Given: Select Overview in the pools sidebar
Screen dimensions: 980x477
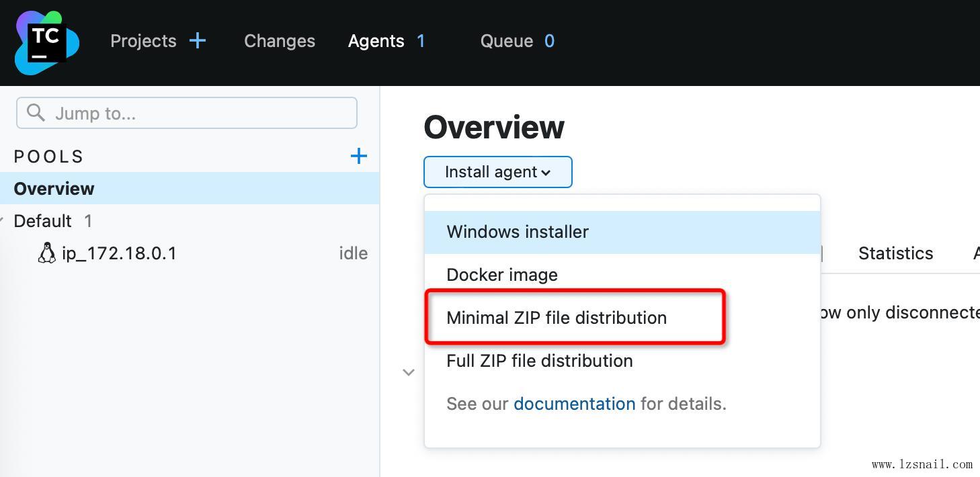Looking at the screenshot, I should click(x=190, y=189).
